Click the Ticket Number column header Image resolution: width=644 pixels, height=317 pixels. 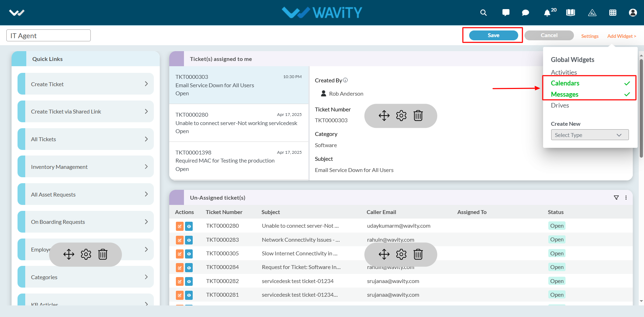pos(224,212)
